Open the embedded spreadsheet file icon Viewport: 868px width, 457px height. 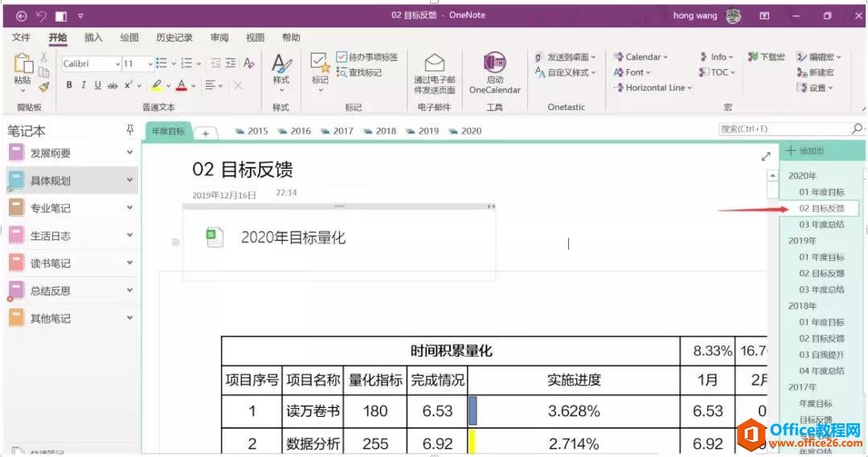click(x=215, y=237)
